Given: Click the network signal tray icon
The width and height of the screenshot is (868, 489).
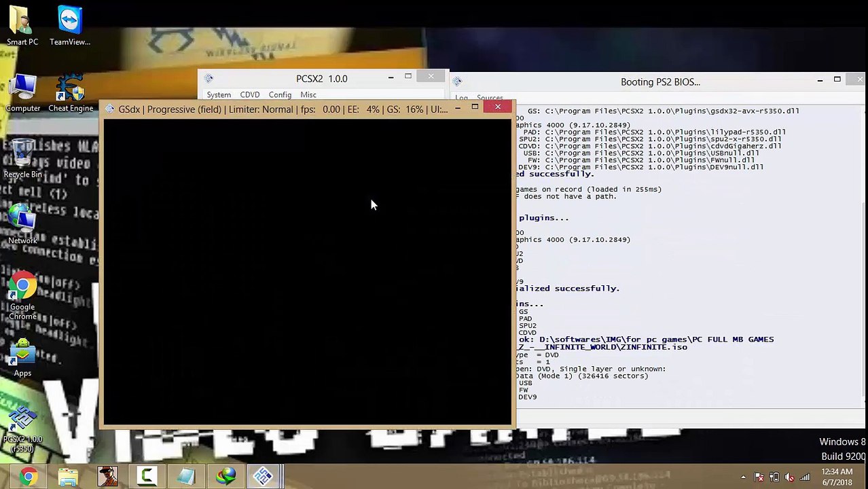Looking at the screenshot, I should click(805, 477).
